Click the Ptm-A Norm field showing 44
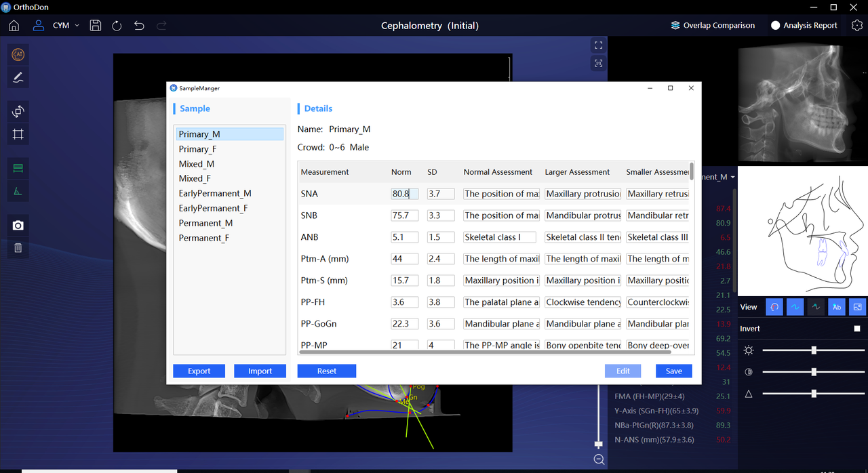Viewport: 868px width, 473px height. point(405,259)
